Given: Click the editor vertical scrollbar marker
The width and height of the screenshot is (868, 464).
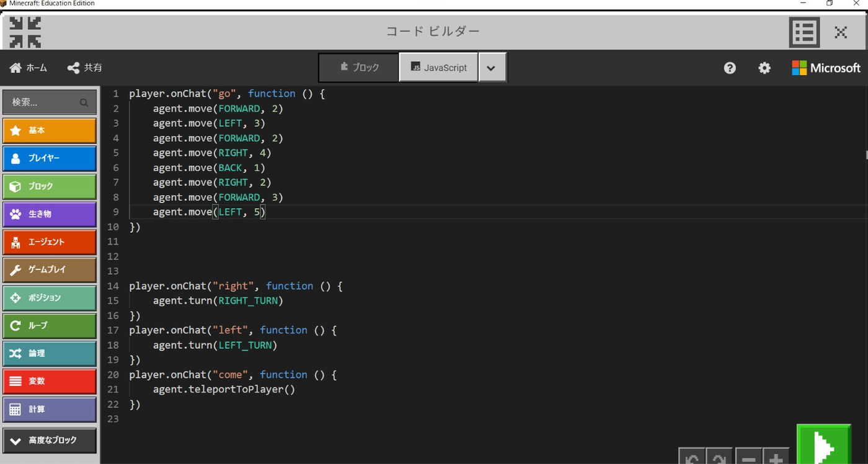Looking at the screenshot, I should [866, 154].
